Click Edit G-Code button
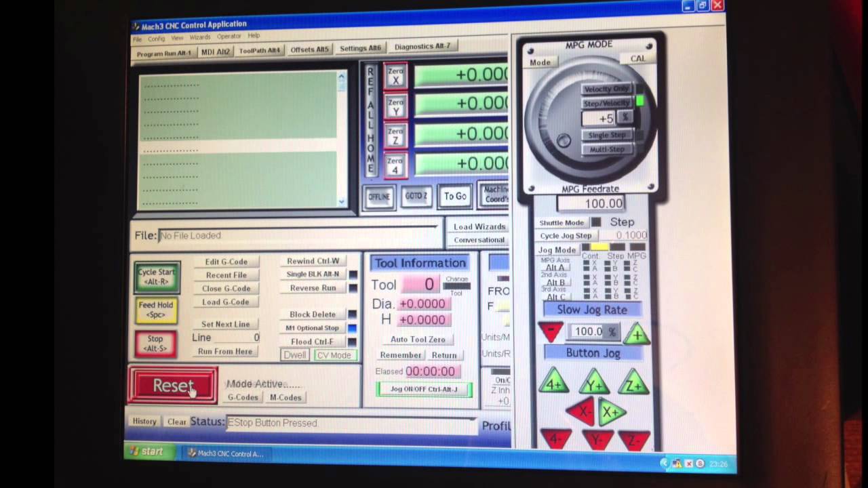This screenshot has width=868, height=488. 226,262
